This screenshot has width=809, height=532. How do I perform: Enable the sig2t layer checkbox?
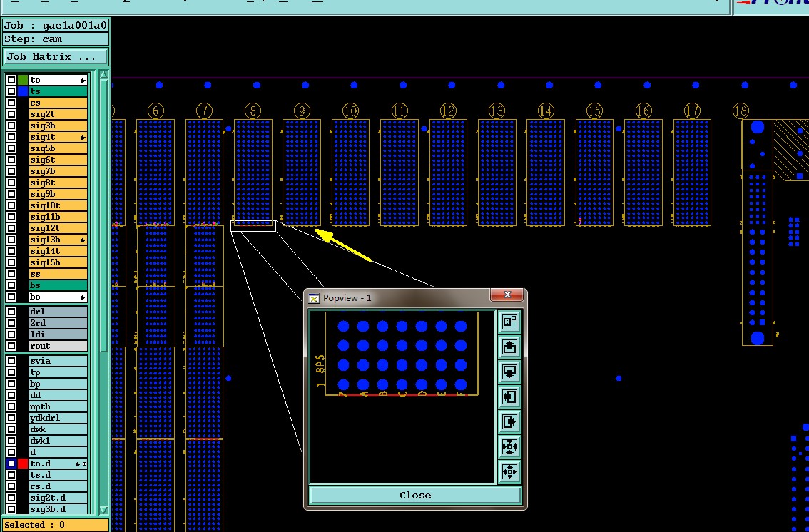(x=11, y=114)
